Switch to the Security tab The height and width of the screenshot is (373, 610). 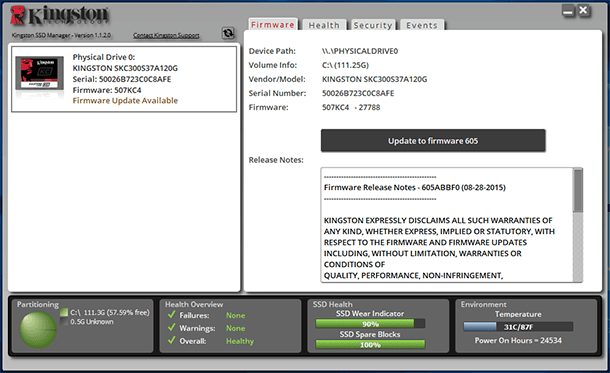(373, 25)
